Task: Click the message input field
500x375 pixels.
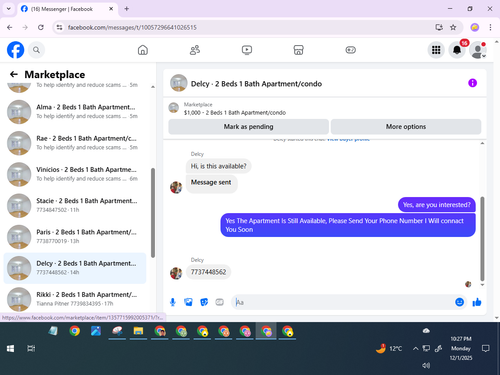Action: [343, 302]
